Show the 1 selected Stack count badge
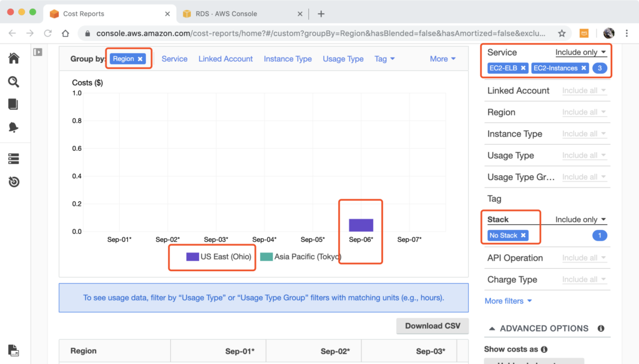 tap(600, 236)
